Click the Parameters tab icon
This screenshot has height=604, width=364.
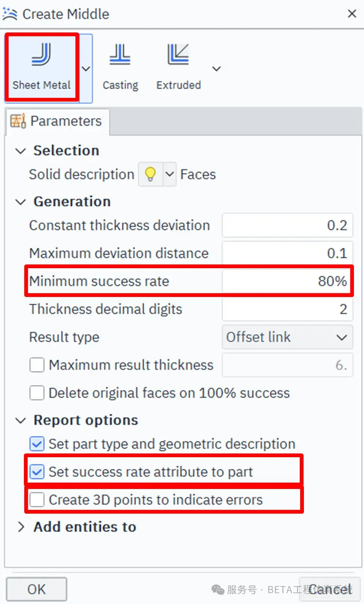[x=18, y=121]
